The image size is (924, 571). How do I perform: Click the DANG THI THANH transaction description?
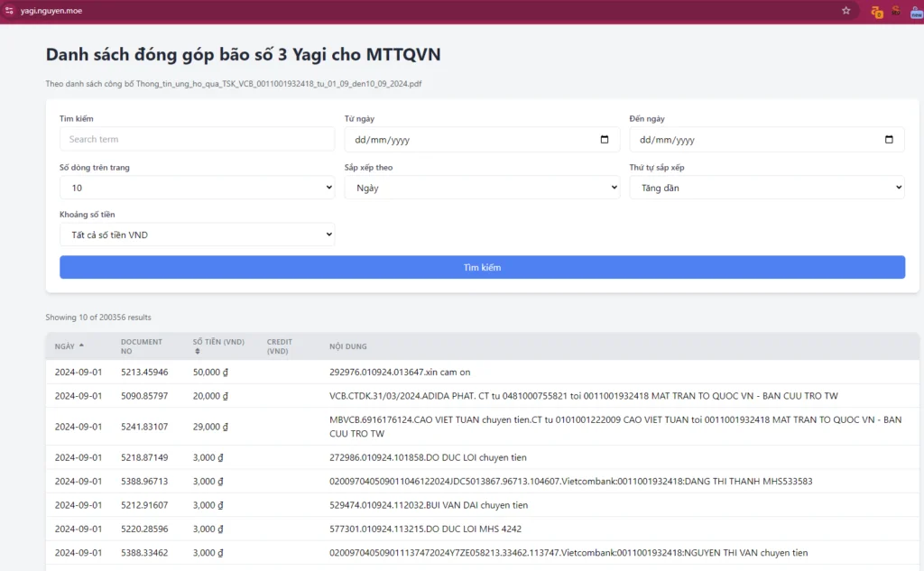[x=570, y=482]
